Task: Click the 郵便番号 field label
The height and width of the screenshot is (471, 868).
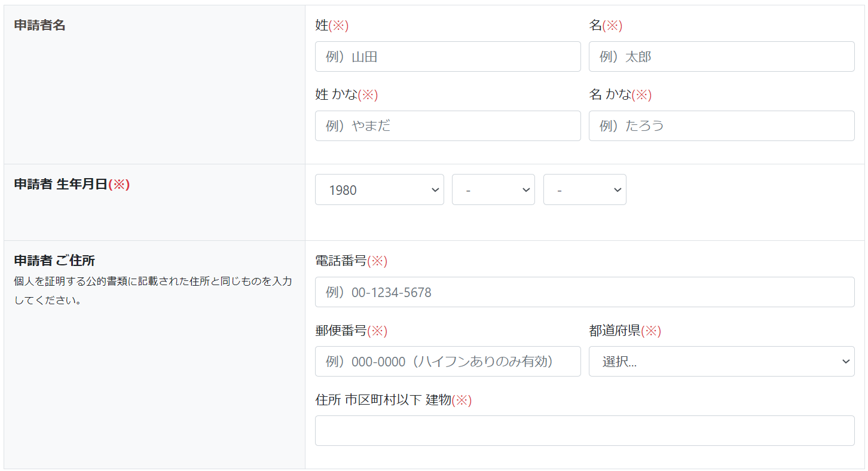Action: 352,331
